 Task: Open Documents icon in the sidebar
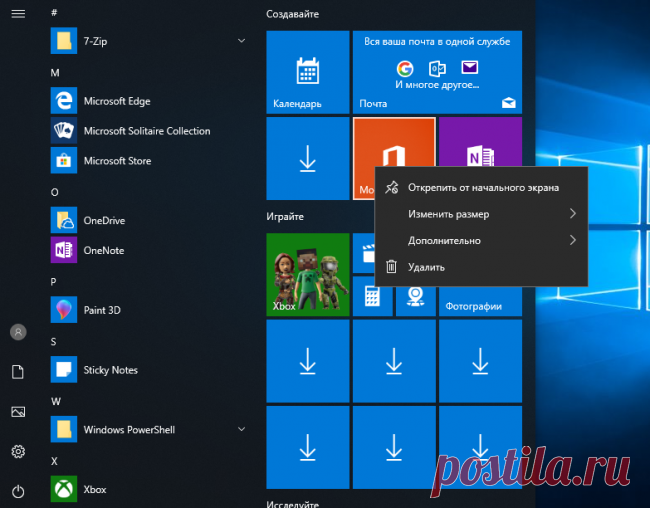[x=18, y=372]
